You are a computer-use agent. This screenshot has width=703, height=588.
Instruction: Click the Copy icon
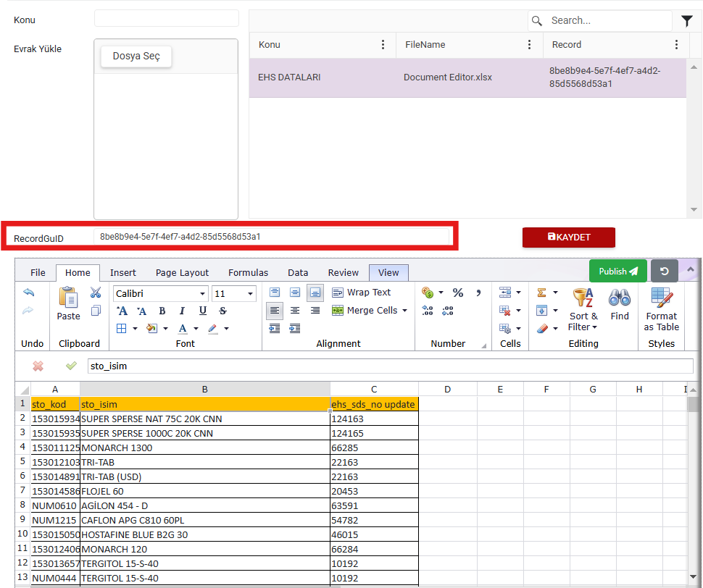pos(96,311)
